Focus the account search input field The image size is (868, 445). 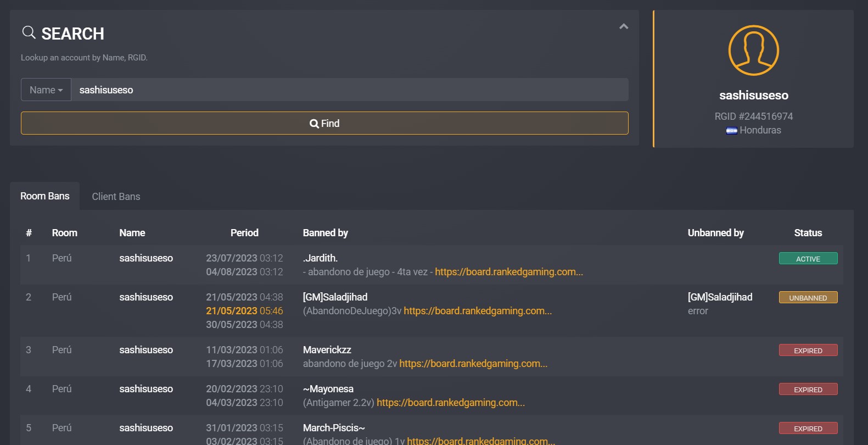pyautogui.click(x=350, y=90)
